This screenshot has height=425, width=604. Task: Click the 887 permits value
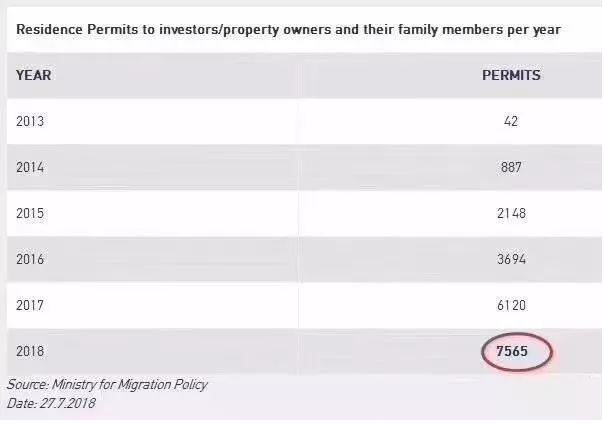tap(511, 167)
